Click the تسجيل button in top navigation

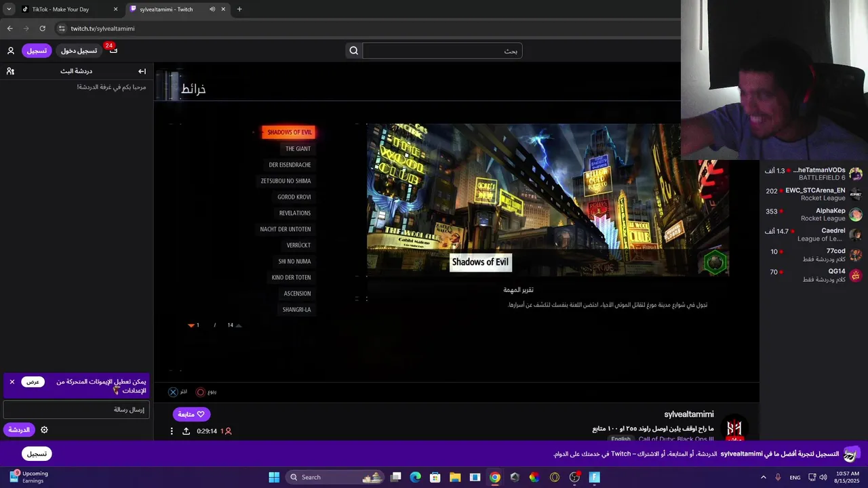pos(37,51)
